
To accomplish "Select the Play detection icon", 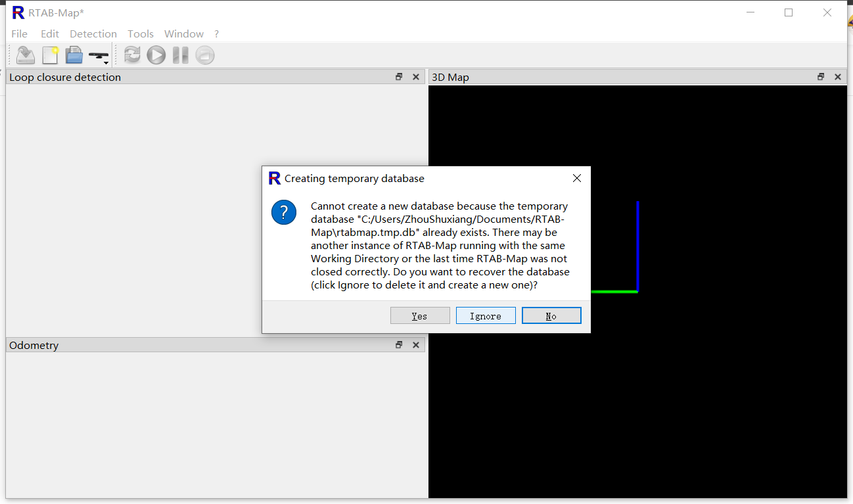I will click(x=156, y=55).
